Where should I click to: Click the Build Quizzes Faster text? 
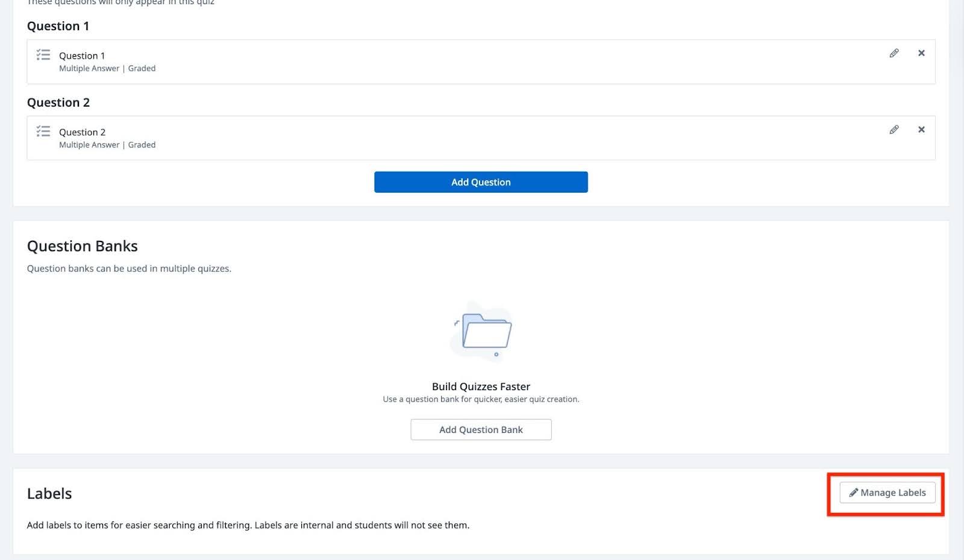pyautogui.click(x=481, y=386)
